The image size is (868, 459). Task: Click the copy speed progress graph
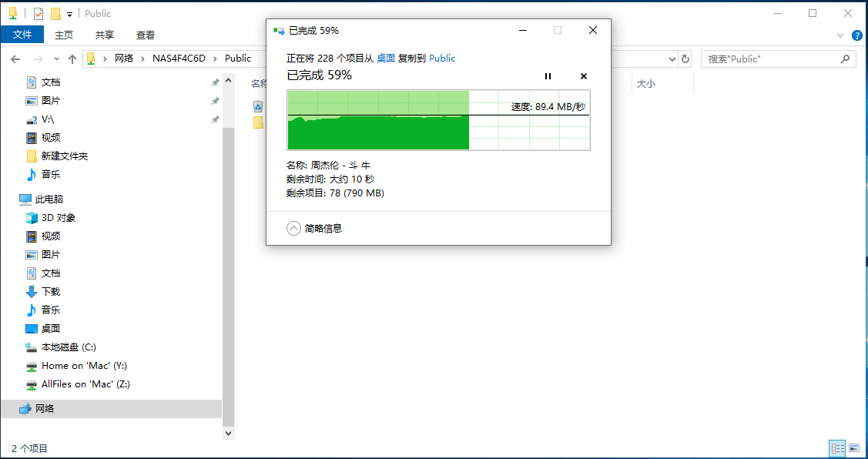[x=438, y=120]
